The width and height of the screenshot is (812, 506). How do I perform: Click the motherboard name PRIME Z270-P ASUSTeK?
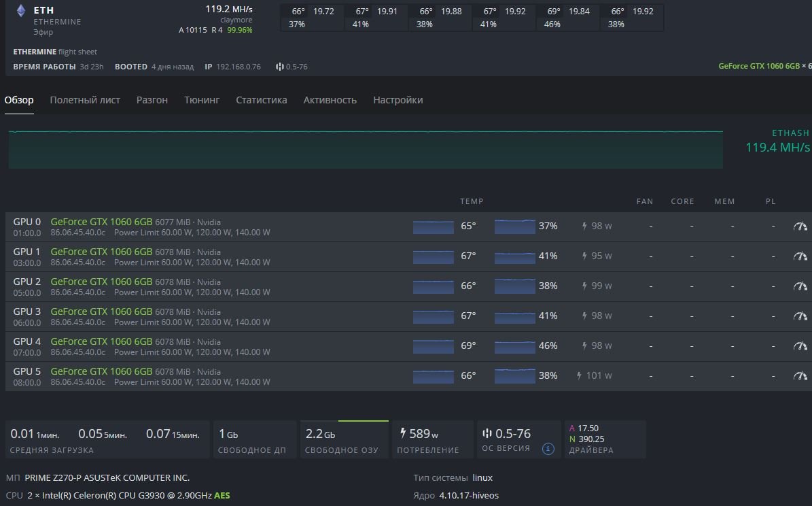tap(107, 478)
